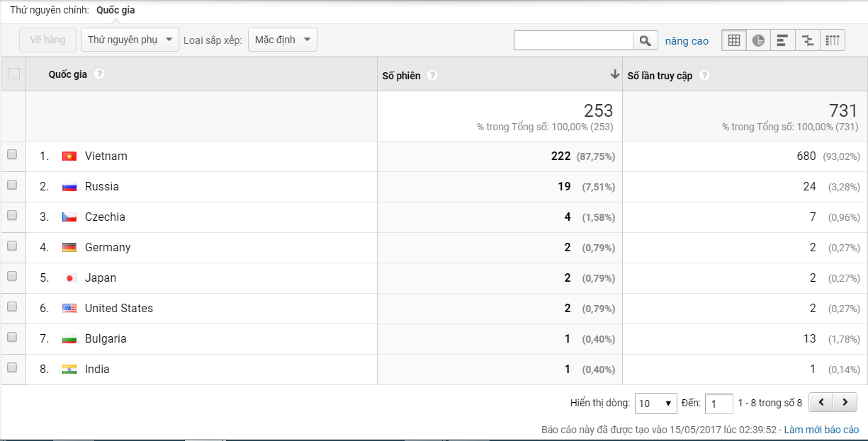Click the help icon beside Số phiên
This screenshot has width=868, height=441.
click(432, 76)
